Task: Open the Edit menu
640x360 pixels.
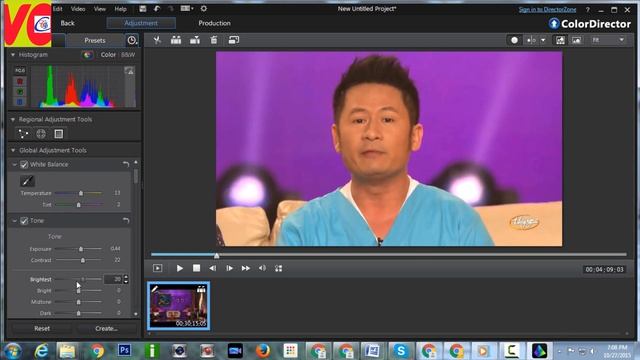Action: (58, 9)
